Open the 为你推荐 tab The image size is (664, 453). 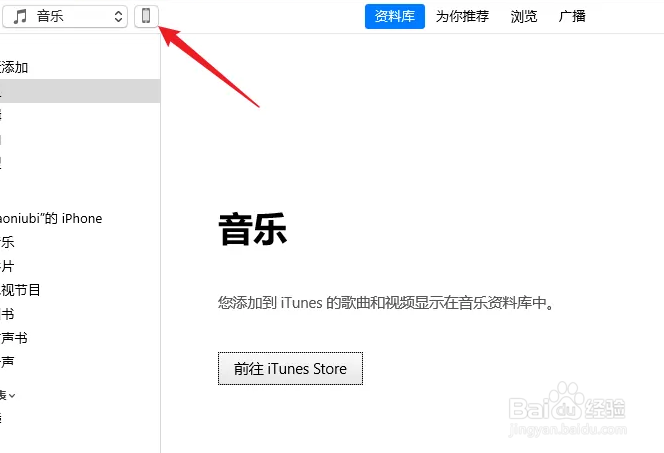462,17
